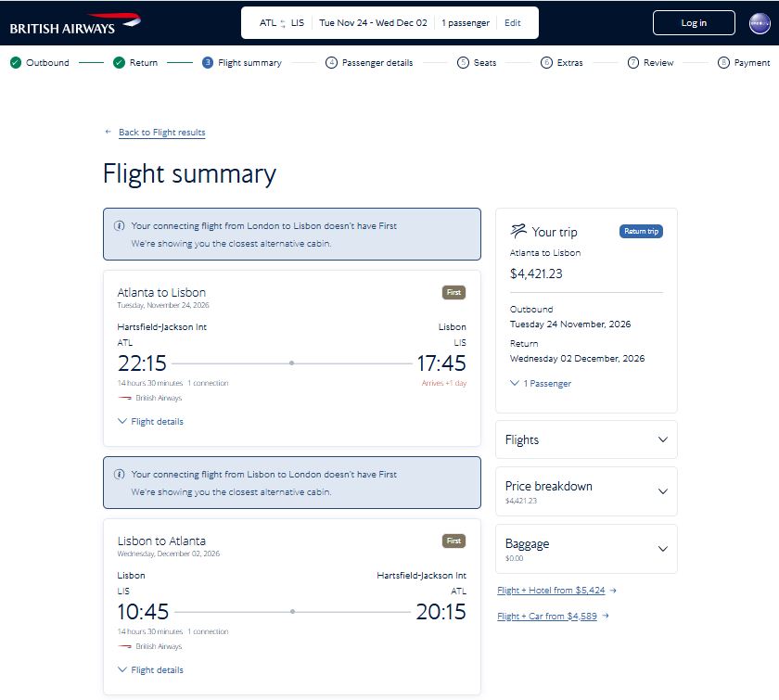The height and width of the screenshot is (700, 779).
Task: Expand Flight details for Lisbon to Atlanta
Action: click(x=150, y=669)
